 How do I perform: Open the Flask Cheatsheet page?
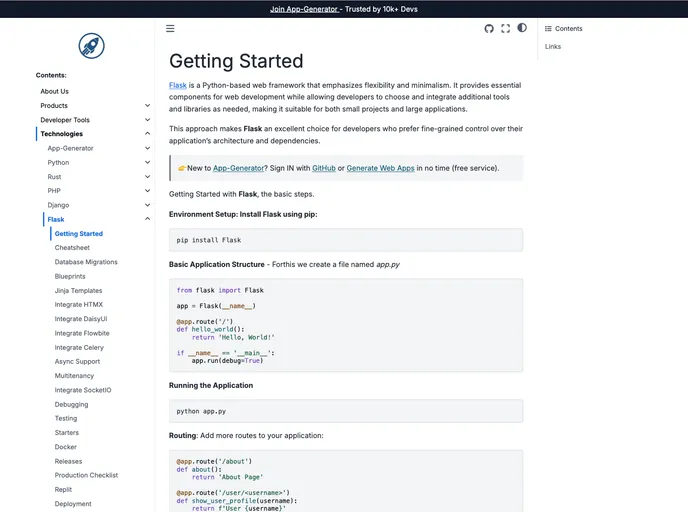[x=72, y=247]
